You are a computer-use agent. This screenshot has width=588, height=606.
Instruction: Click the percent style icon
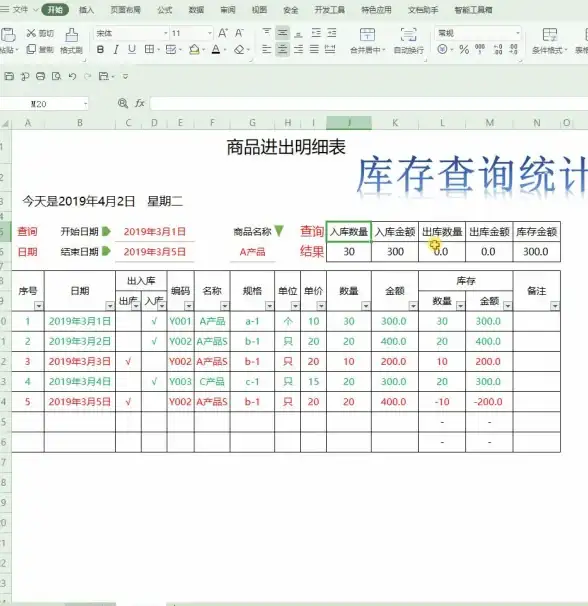click(x=464, y=49)
